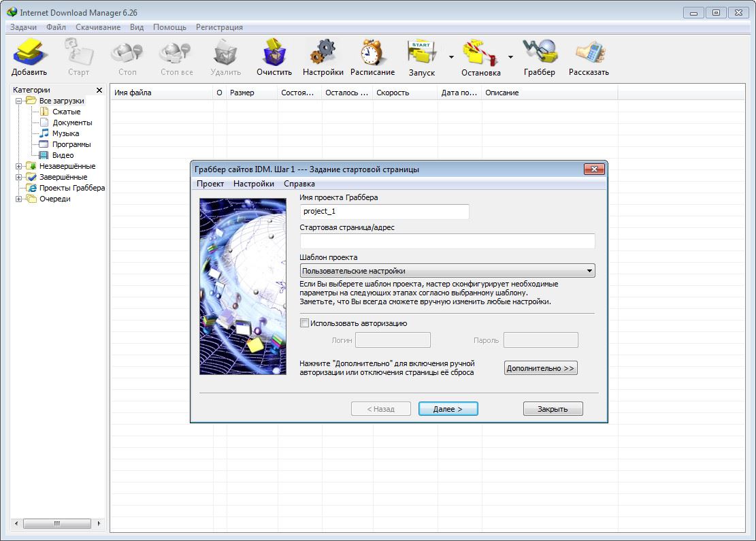Click the Закрыть button
The image size is (756, 541).
point(553,409)
